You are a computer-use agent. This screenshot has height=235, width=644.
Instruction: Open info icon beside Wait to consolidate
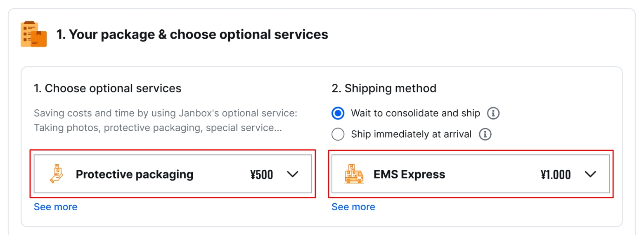click(493, 113)
